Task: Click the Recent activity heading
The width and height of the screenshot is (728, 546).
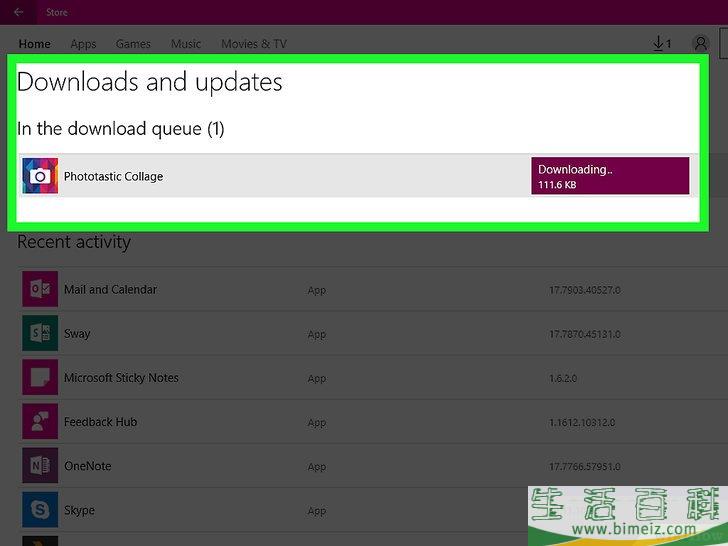Action: (x=74, y=242)
